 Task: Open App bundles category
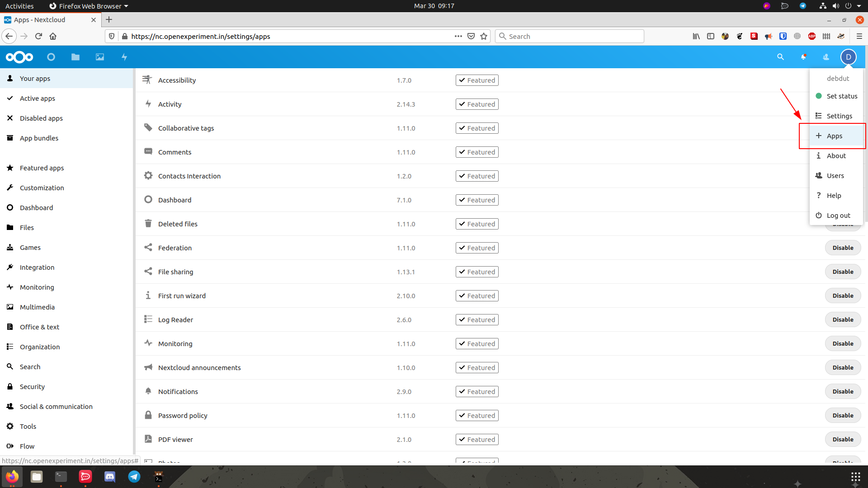[66, 138]
